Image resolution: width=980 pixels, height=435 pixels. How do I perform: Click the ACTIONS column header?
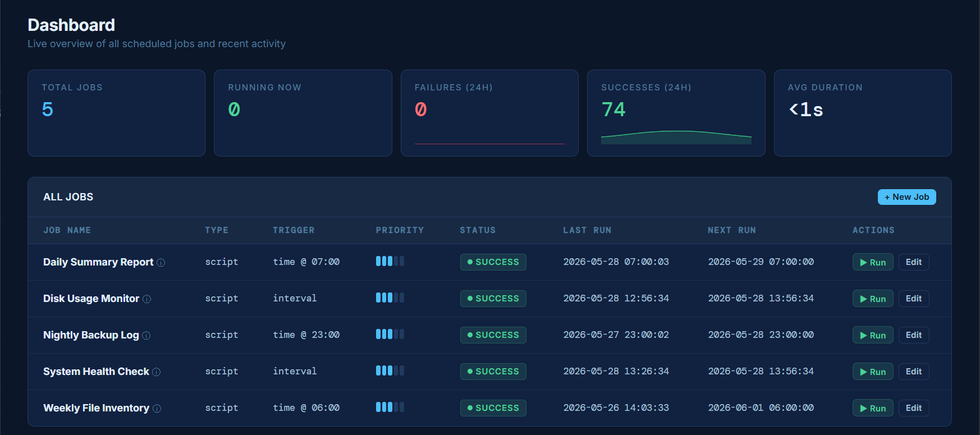(873, 230)
